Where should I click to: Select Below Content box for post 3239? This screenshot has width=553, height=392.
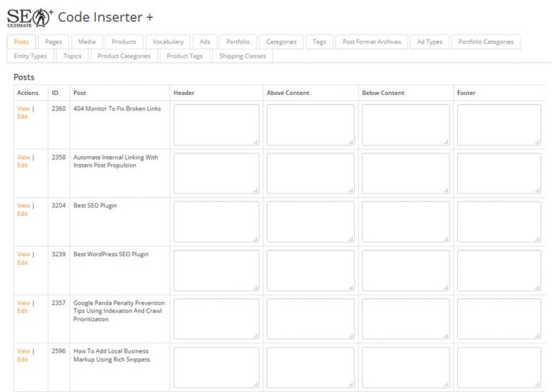[x=405, y=270]
